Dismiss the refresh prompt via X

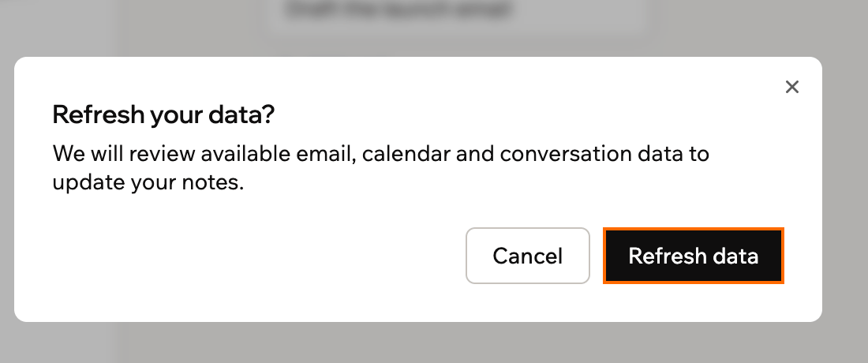coord(791,87)
